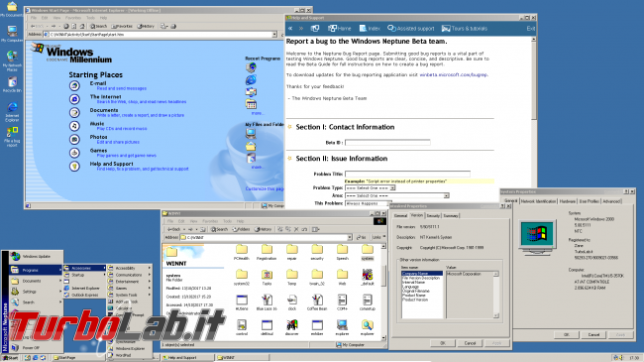Viewport: 644px width, 362px height.
Task: Open My Network Places desktop icon
Action: coord(12,60)
